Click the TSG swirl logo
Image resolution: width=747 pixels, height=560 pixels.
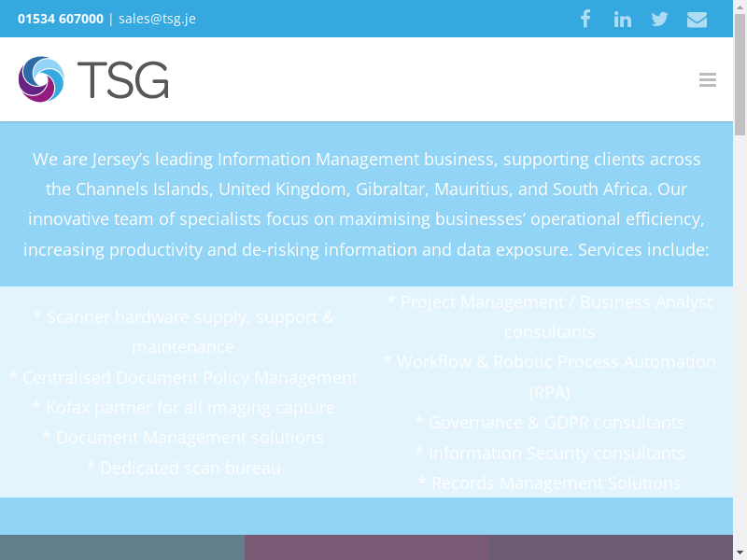pyautogui.click(x=42, y=79)
